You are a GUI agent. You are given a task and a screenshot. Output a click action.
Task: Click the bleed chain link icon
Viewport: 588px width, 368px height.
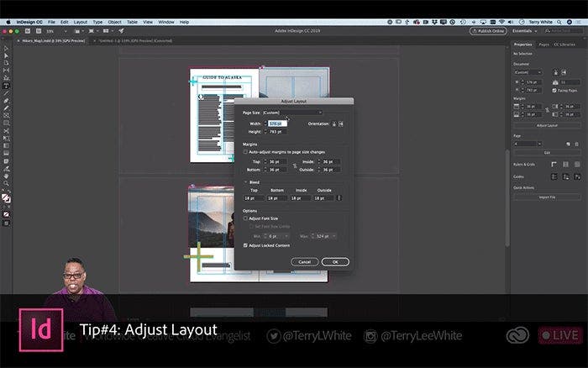(339, 197)
